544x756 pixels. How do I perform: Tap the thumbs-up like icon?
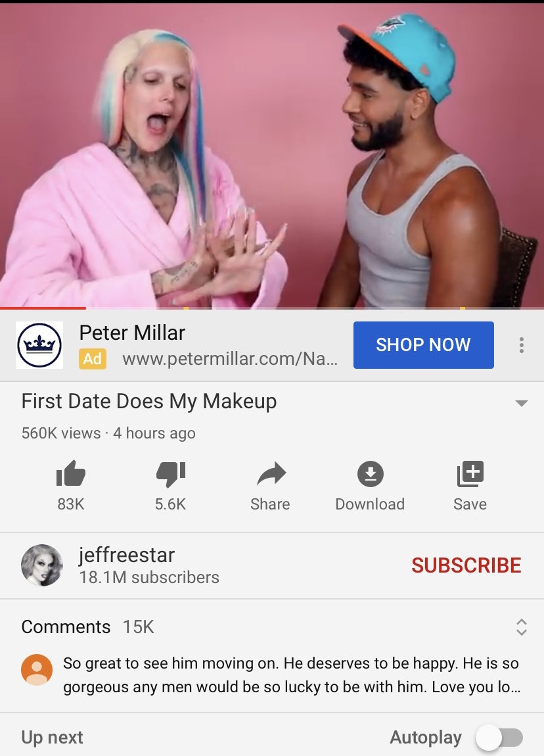tap(71, 473)
